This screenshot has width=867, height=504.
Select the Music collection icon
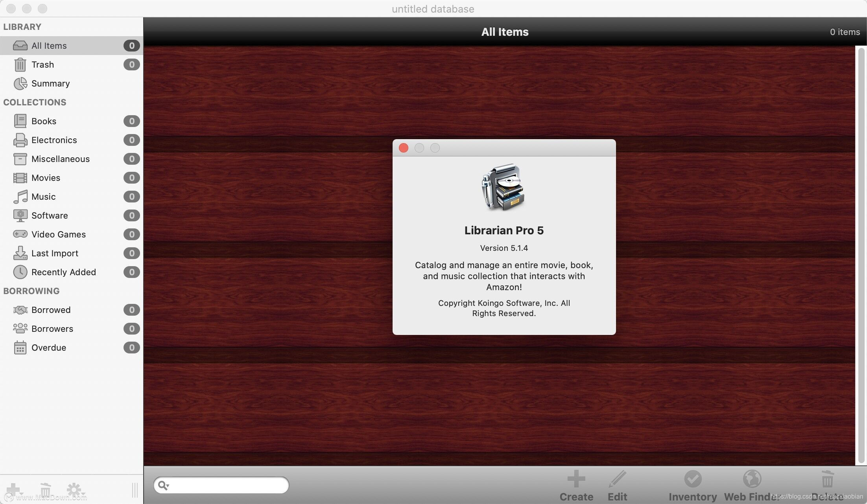[20, 197]
